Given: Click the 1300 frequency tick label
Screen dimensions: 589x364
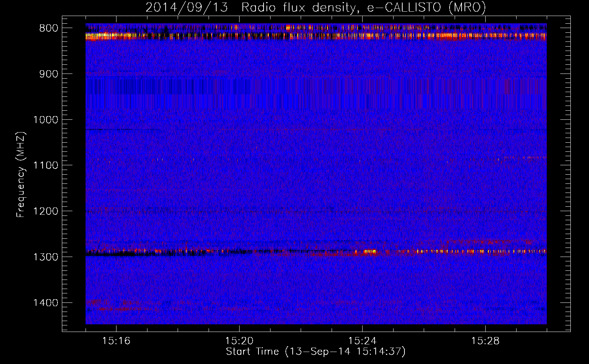Looking at the screenshot, I should (46, 257).
